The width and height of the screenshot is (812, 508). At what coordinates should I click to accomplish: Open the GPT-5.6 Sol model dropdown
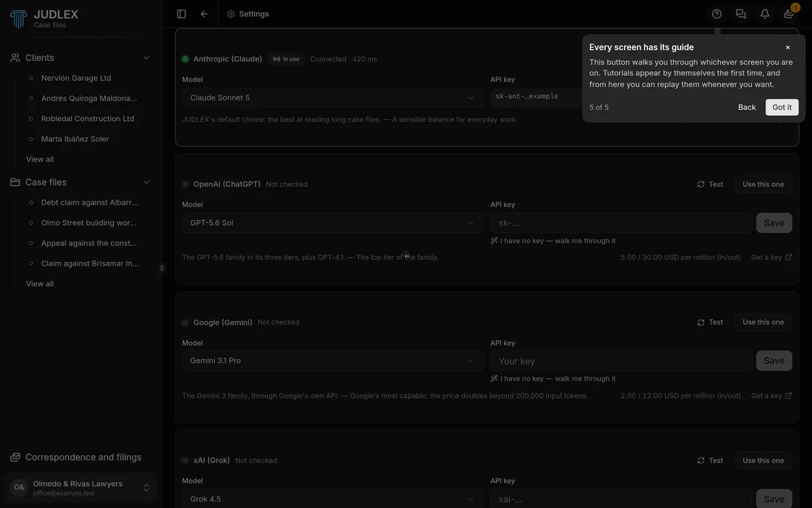pyautogui.click(x=333, y=223)
